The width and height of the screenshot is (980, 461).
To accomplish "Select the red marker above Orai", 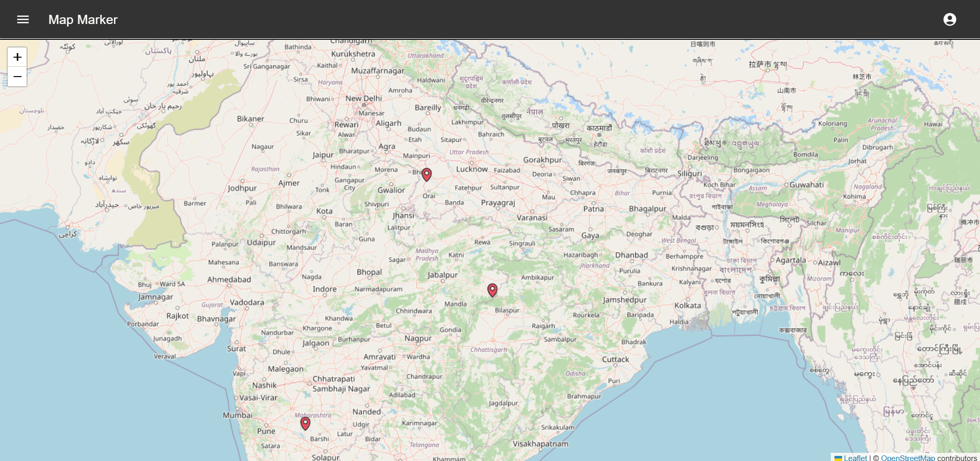I will click(x=426, y=175).
